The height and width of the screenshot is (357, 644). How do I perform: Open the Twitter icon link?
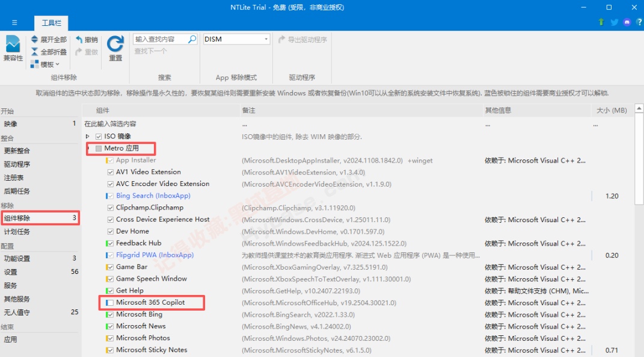pyautogui.click(x=614, y=22)
